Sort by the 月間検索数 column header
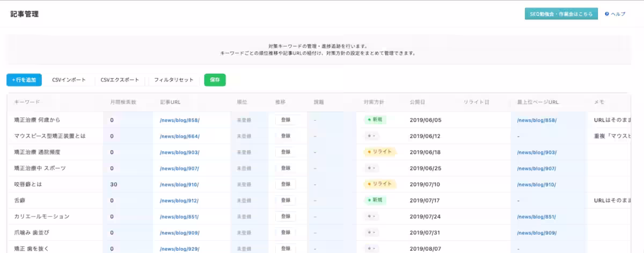This screenshot has width=644, height=253. click(x=123, y=102)
